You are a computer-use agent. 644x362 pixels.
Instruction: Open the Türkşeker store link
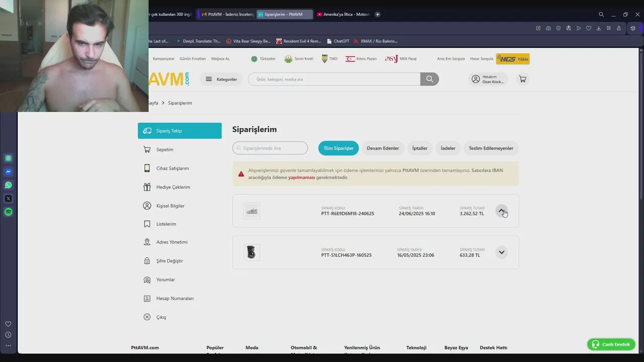[263, 59]
